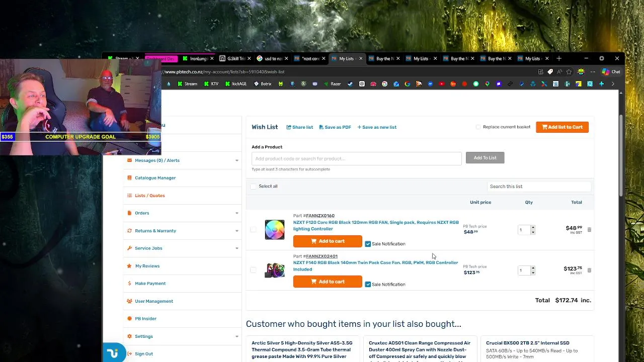The image size is (644, 362).
Task: Click the NZXT F120 fan thumbnail
Action: pos(275,230)
